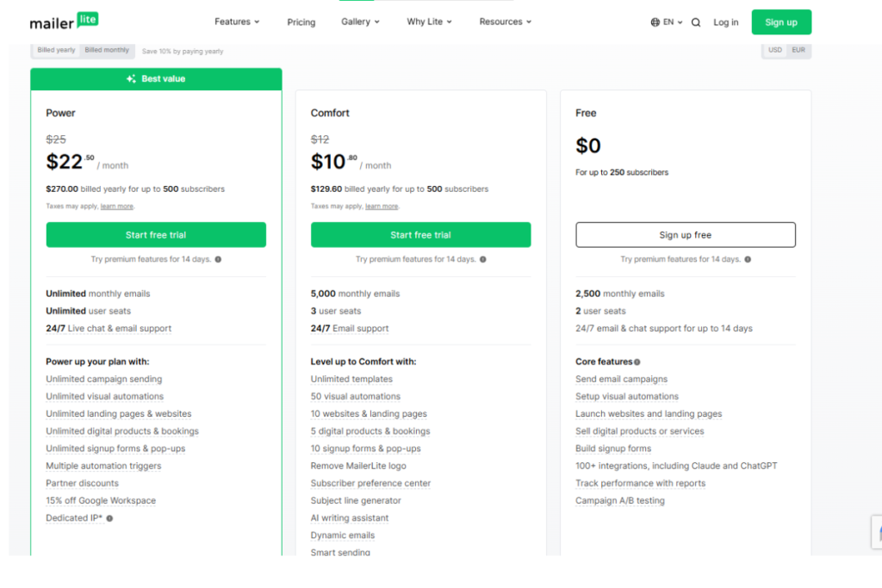This screenshot has height=588, width=882.
Task: Switch billing to Billed yearly
Action: tap(56, 50)
